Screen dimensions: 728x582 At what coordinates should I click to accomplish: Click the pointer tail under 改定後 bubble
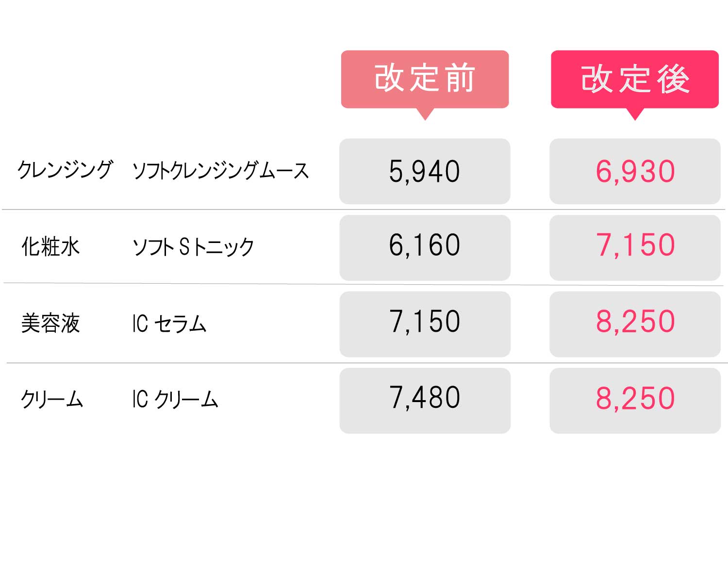coord(635,114)
